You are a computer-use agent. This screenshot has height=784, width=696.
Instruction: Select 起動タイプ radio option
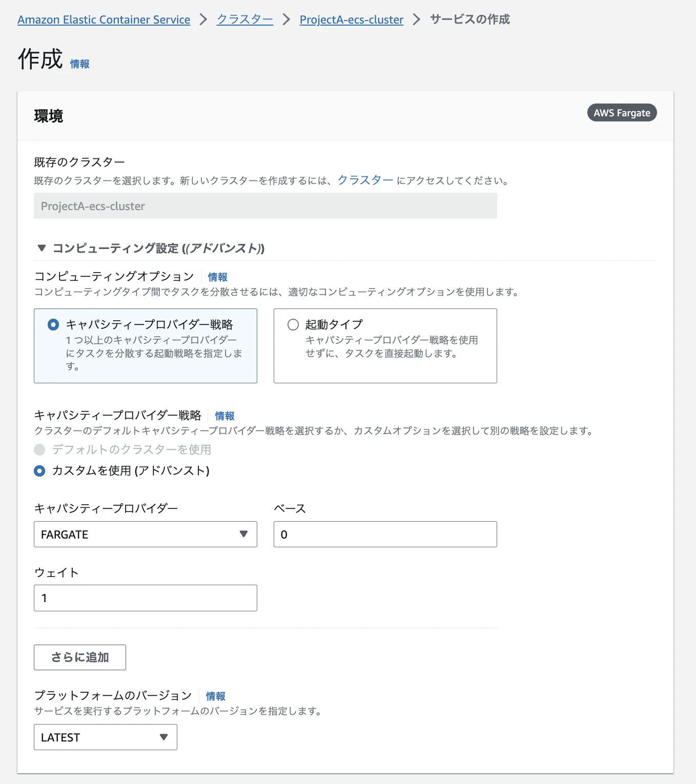point(293,325)
